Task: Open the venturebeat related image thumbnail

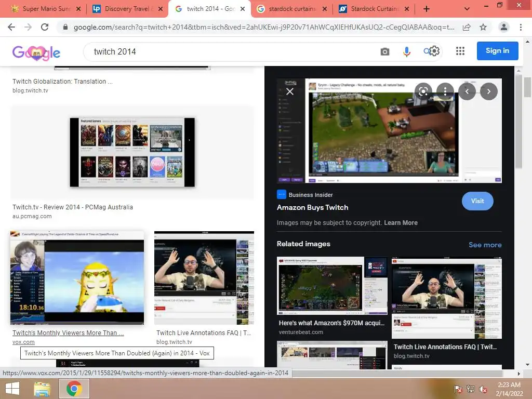Action: click(332, 286)
